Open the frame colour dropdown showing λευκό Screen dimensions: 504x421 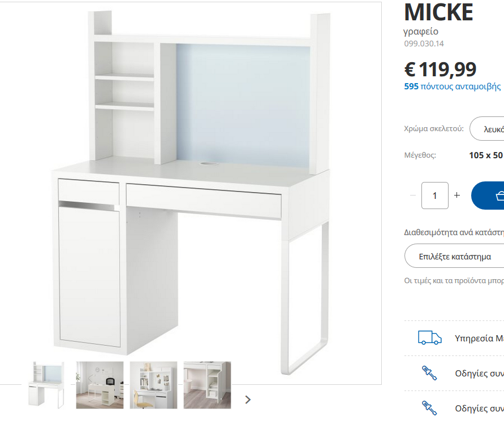point(486,129)
